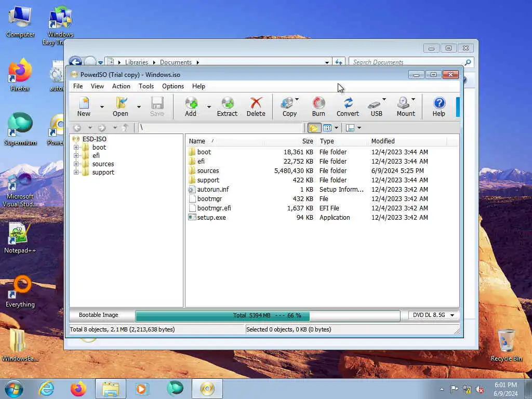Click Libraries in Explorer breadcrumb
The image size is (532, 399).
pos(137,62)
